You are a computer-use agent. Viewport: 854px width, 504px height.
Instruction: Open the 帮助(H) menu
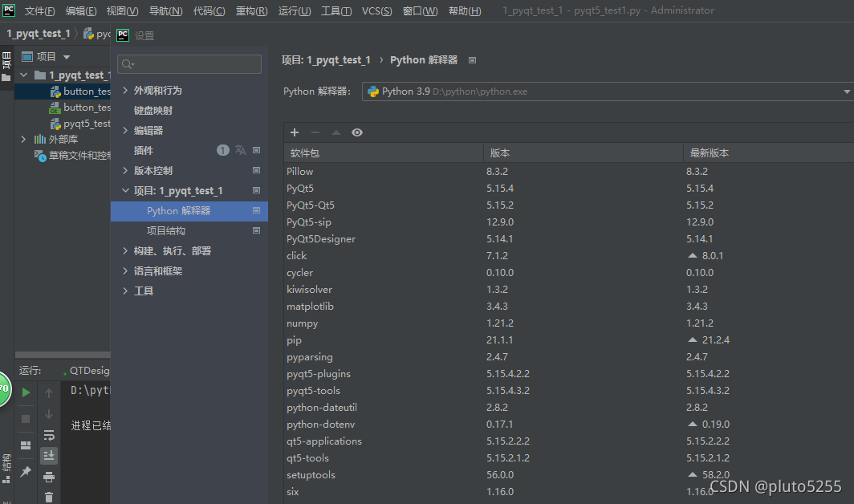[x=465, y=11]
